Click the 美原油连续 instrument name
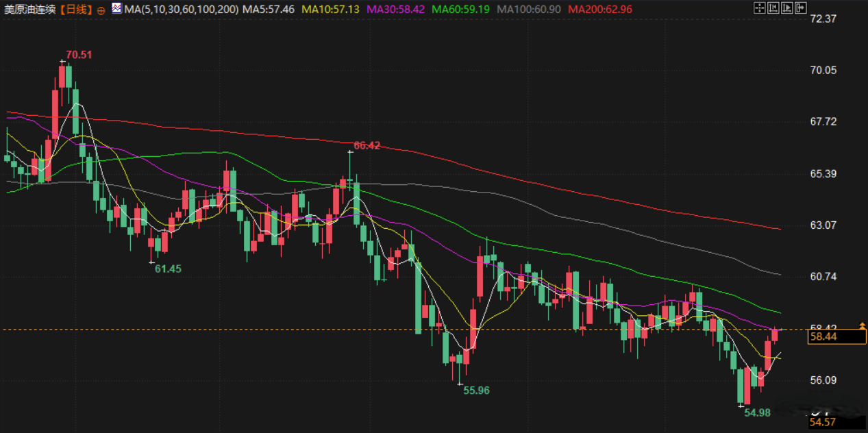 point(29,10)
